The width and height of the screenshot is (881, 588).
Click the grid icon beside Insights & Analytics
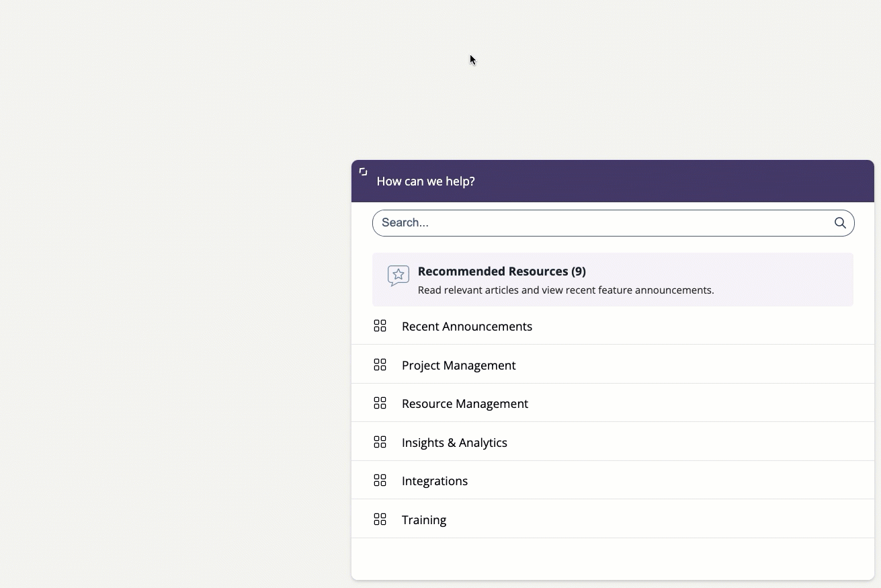[x=380, y=442]
